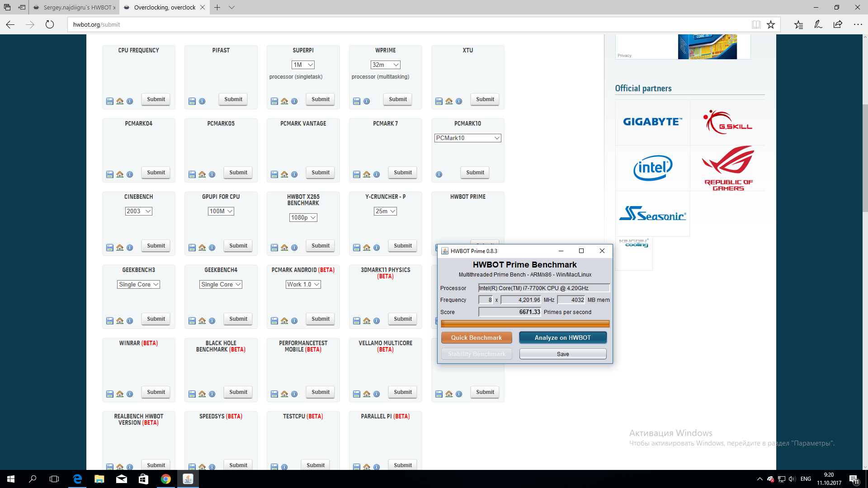Submit a SpeedSys score
The height and width of the screenshot is (488, 868).
[238, 465]
